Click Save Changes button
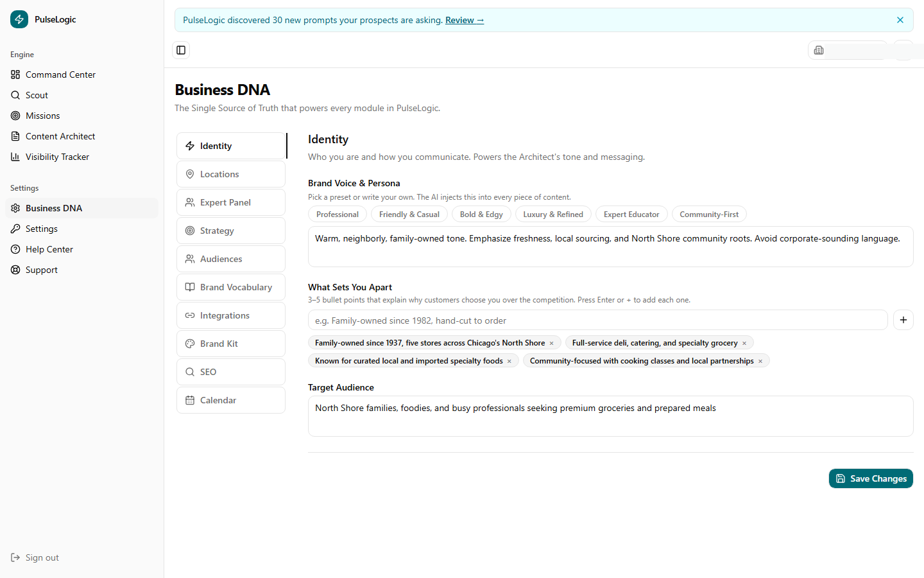The height and width of the screenshot is (578, 924). 871,478
